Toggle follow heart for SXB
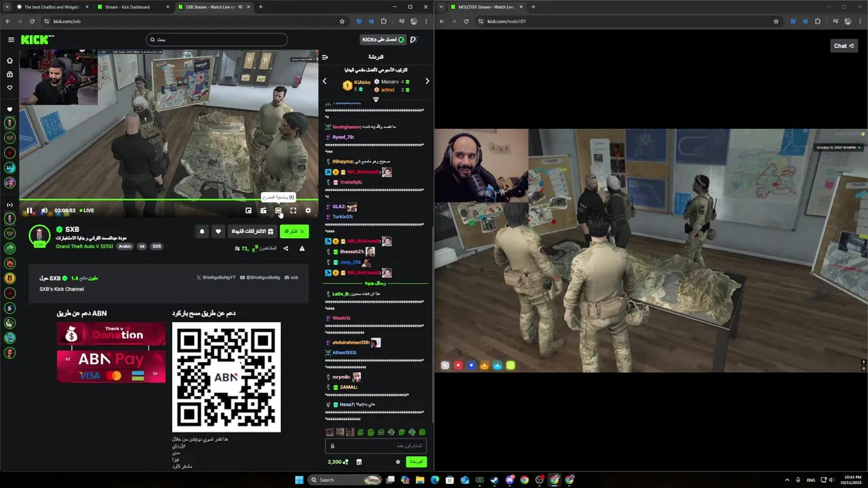Image resolution: width=868 pixels, height=488 pixels. [218, 231]
